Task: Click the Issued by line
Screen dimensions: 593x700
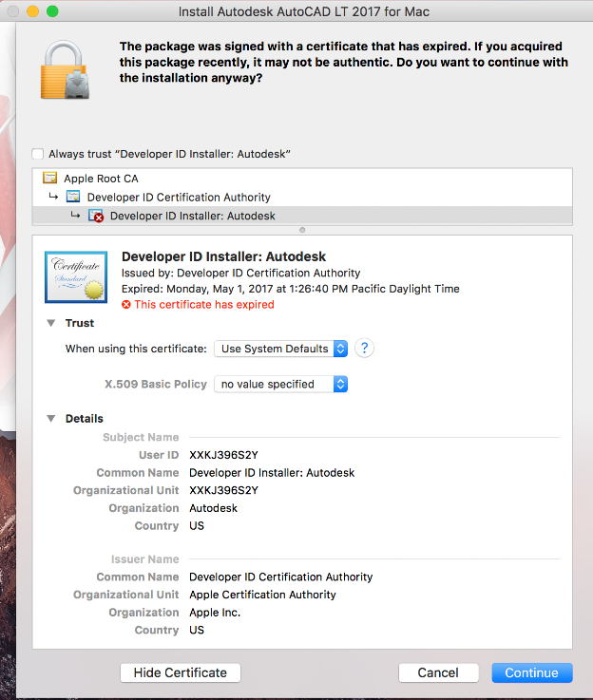Action: click(x=240, y=273)
